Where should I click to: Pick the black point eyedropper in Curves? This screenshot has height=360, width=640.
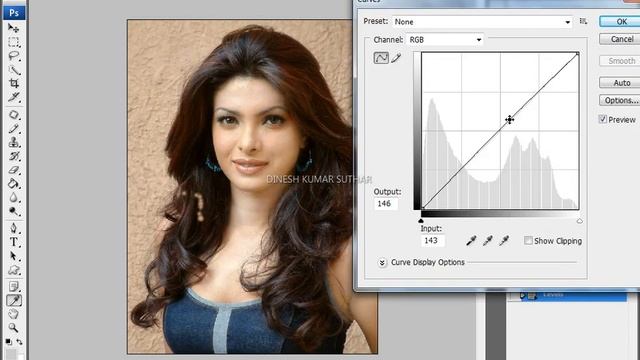click(471, 241)
